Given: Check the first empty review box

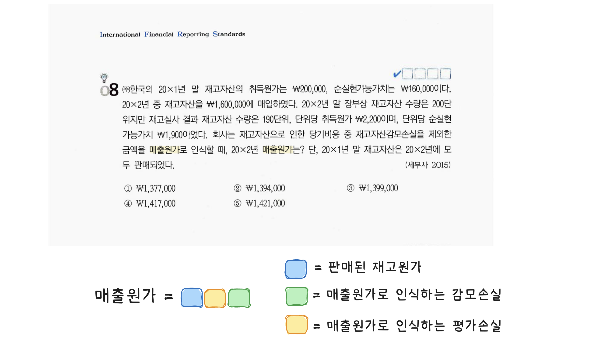Looking at the screenshot, I should coord(407,74).
